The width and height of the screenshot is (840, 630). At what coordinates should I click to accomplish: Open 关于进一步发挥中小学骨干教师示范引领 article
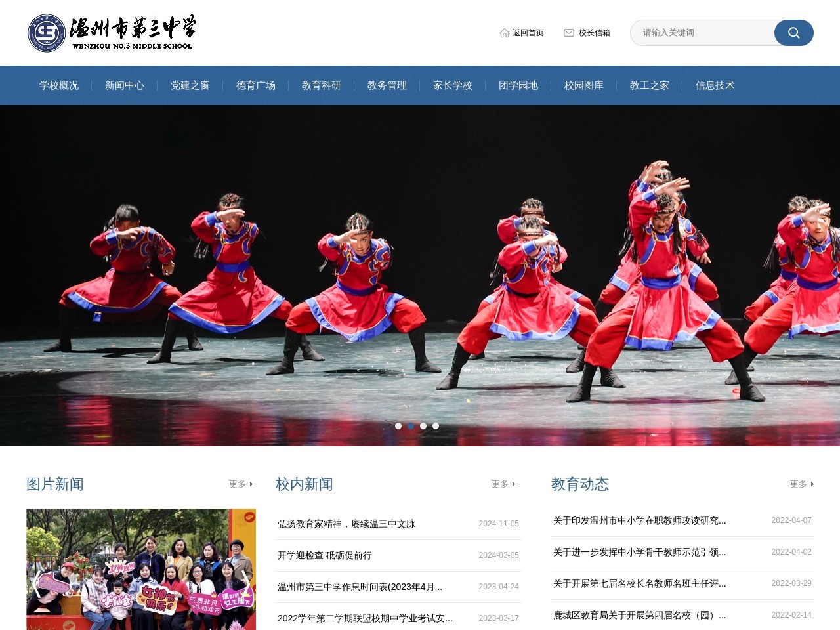[640, 552]
